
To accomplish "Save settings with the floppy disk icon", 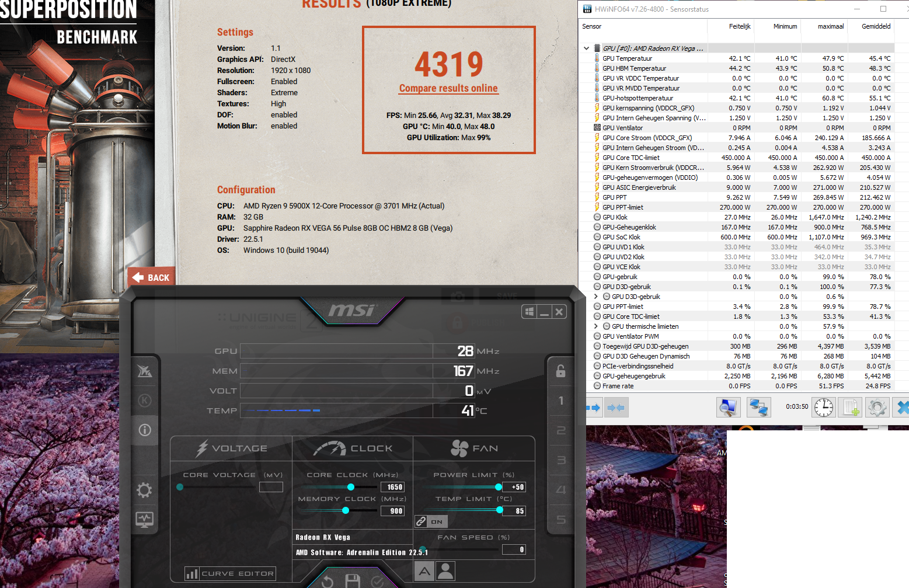I will (353, 580).
